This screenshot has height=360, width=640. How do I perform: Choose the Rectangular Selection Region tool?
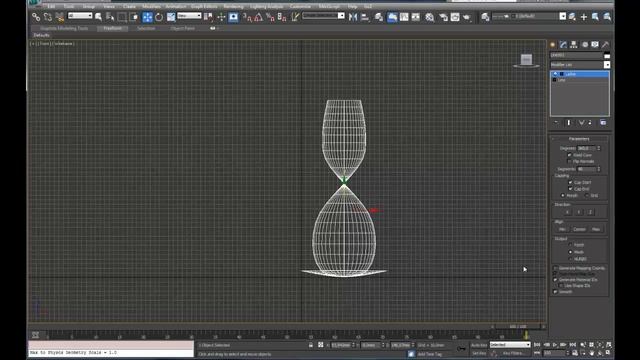pyautogui.click(x=122, y=17)
